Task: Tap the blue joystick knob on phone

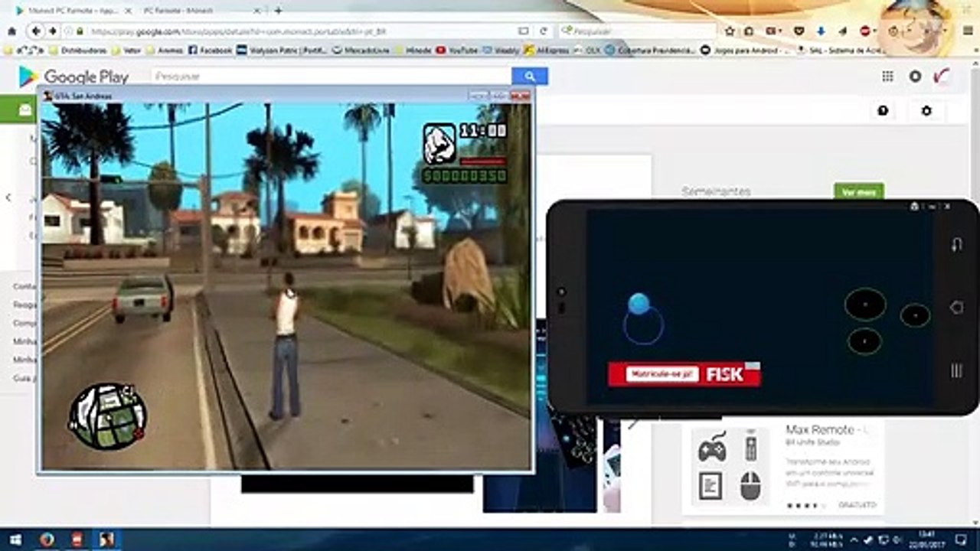Action: 639,305
